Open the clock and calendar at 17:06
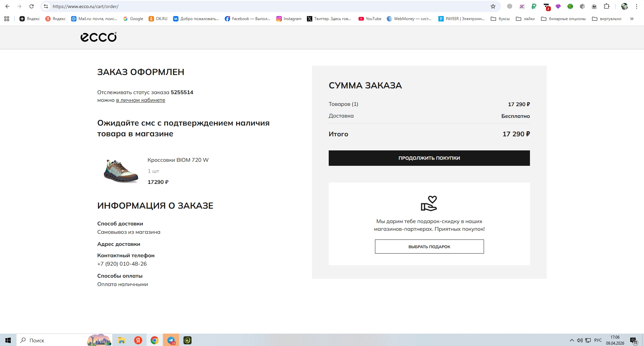 point(615,340)
